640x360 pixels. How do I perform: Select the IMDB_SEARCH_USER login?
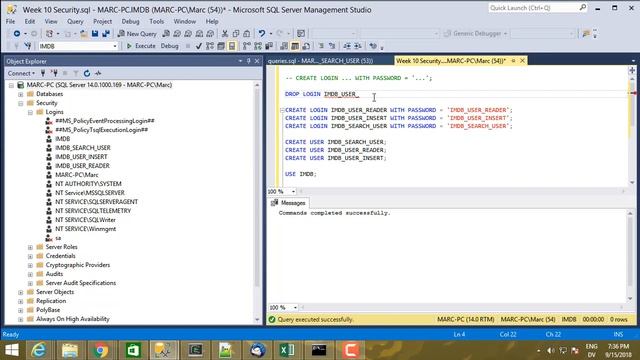[83, 148]
